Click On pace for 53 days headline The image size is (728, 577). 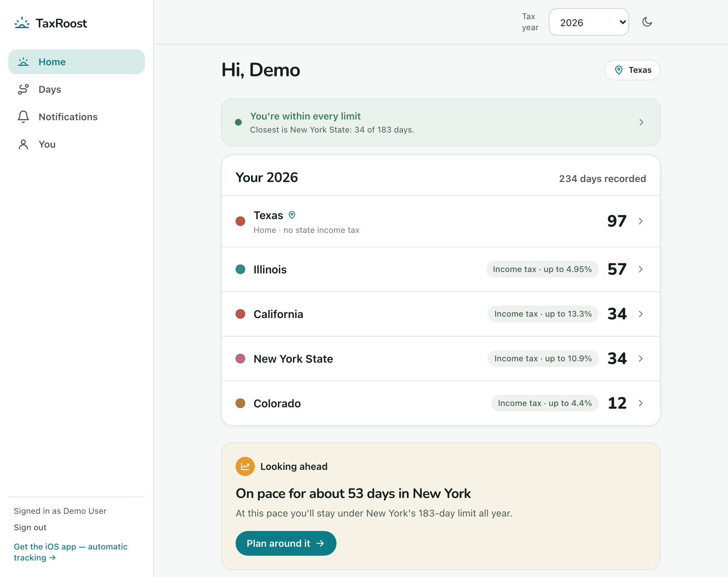pyautogui.click(x=353, y=494)
